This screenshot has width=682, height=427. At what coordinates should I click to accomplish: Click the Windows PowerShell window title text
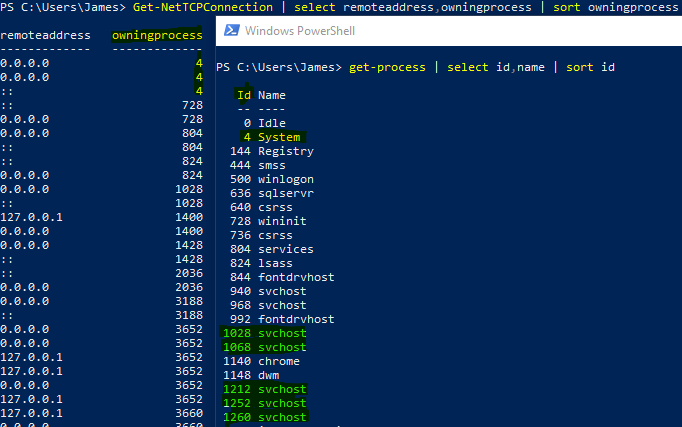pyautogui.click(x=300, y=31)
